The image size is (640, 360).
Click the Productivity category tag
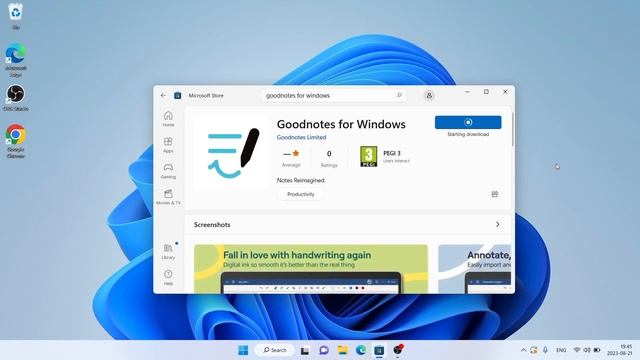[x=301, y=194]
